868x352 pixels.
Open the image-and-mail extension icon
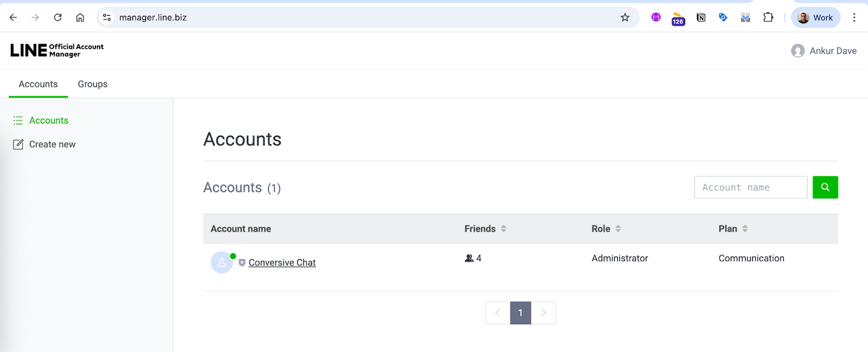pyautogui.click(x=745, y=17)
